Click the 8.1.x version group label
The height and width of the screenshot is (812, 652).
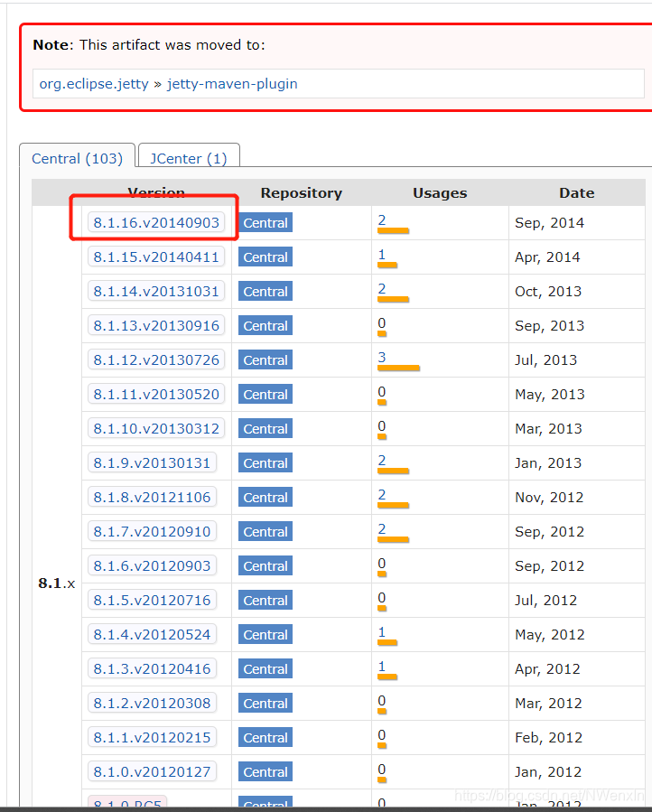click(x=57, y=583)
